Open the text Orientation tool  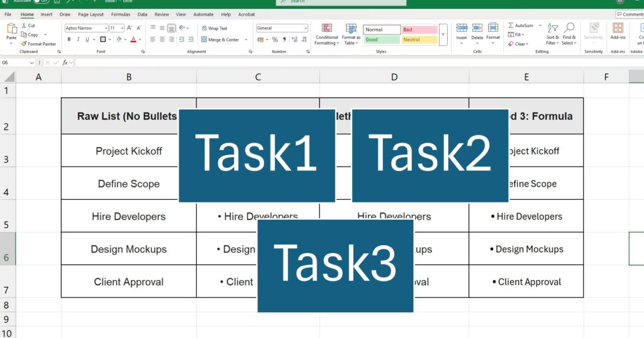tap(182, 28)
